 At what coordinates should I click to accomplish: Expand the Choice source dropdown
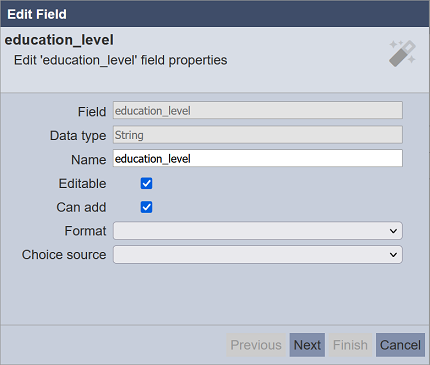tap(258, 255)
